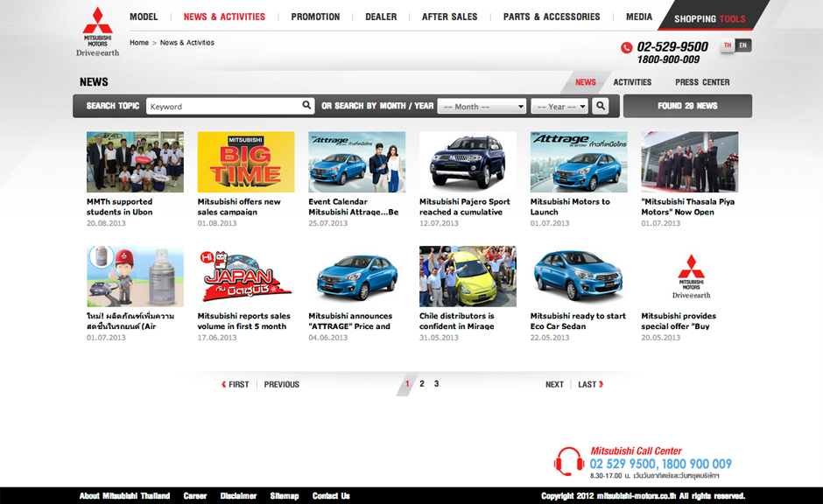This screenshot has width=823, height=504.
Task: Open the PARTS & ACCESSORIES menu
Action: [552, 17]
